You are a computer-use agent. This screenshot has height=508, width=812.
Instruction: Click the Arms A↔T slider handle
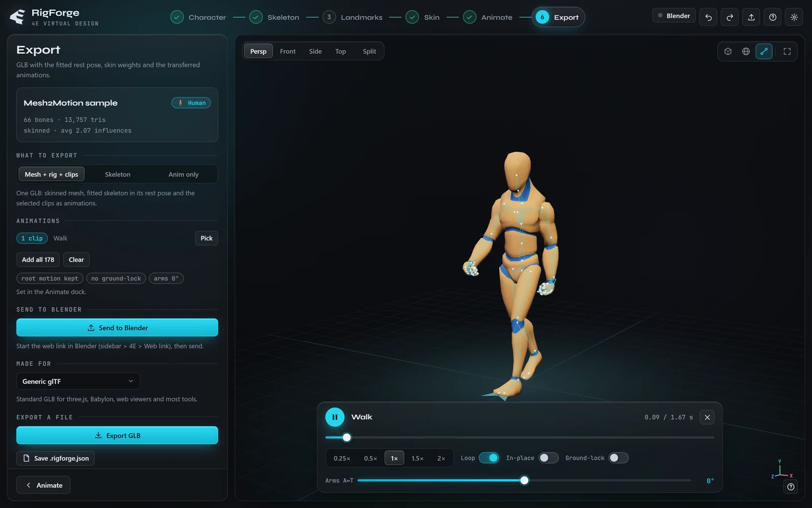tap(524, 480)
